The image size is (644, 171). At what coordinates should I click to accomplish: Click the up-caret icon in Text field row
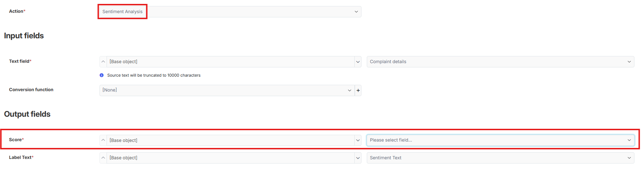(103, 62)
